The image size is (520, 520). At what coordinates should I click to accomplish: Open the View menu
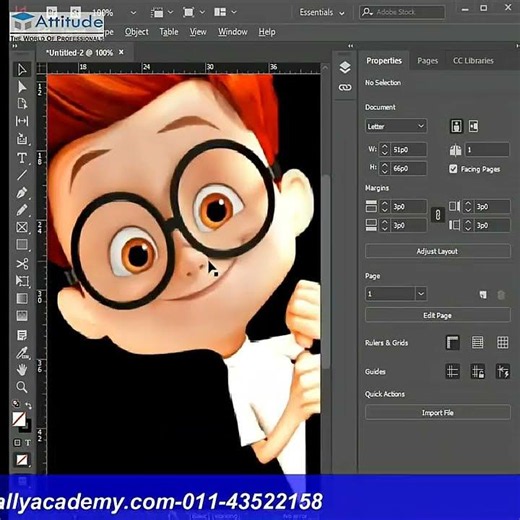click(x=198, y=32)
